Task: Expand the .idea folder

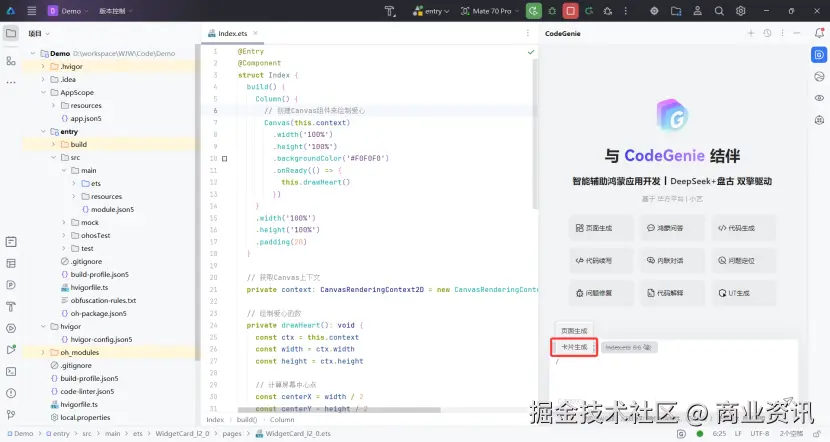Action: (x=43, y=79)
